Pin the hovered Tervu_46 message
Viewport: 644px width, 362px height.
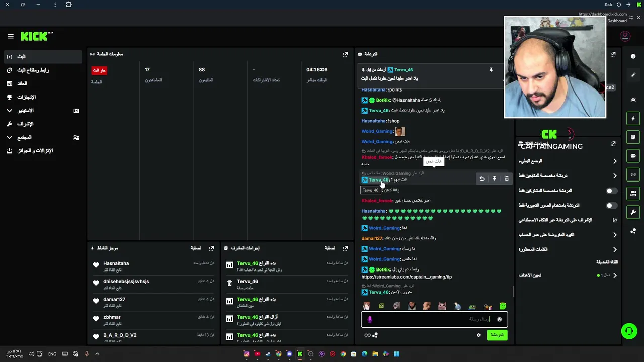[494, 179]
